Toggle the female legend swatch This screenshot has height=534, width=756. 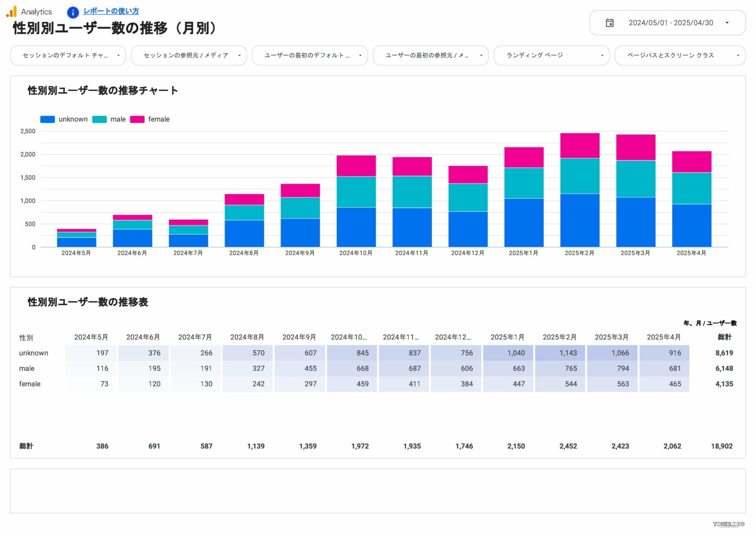[x=137, y=120]
